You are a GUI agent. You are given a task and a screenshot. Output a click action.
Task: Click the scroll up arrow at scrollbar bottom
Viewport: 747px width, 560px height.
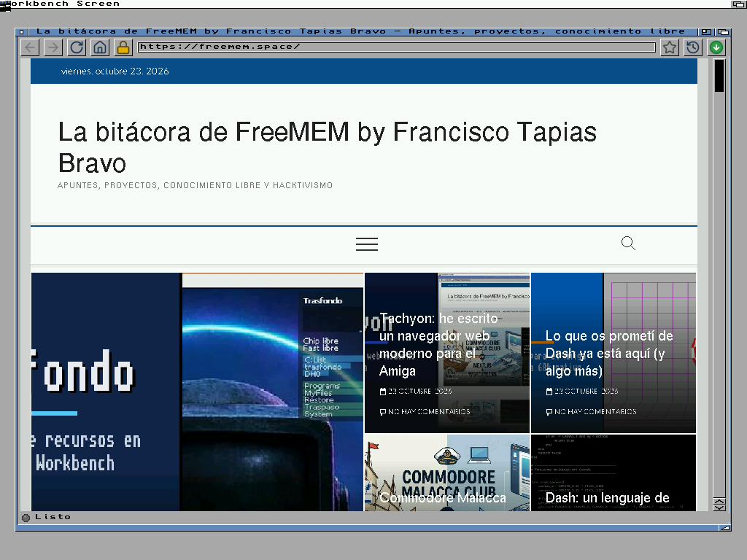point(719,502)
